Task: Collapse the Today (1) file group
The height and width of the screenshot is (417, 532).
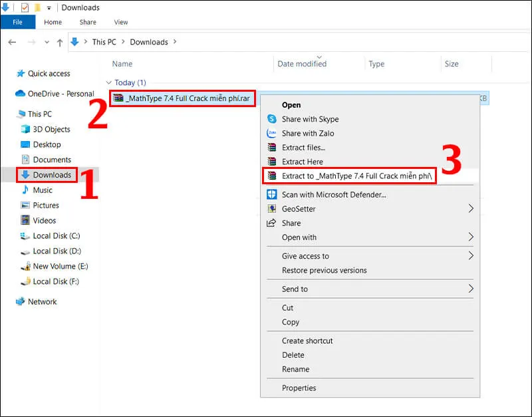Action: click(x=108, y=82)
